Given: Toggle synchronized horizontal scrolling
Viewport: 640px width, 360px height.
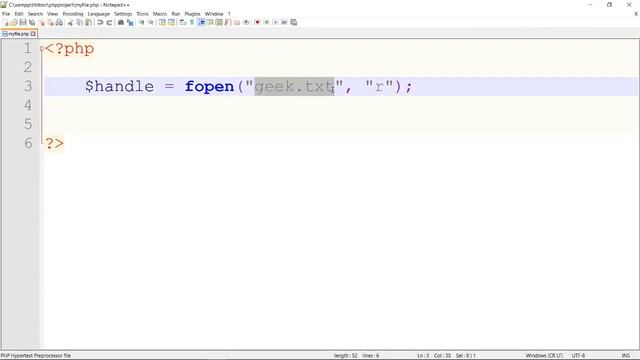Looking at the screenshot, I should click(x=171, y=22).
